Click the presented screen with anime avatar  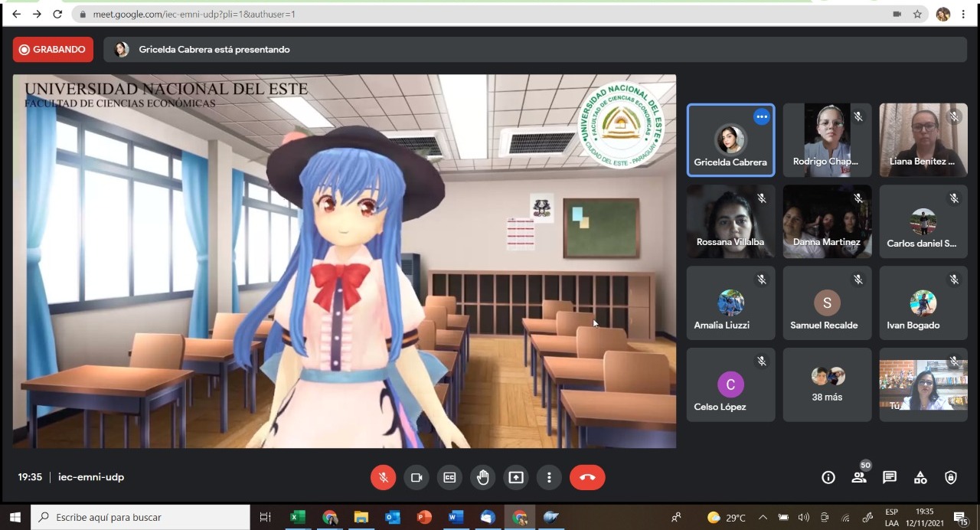345,261
